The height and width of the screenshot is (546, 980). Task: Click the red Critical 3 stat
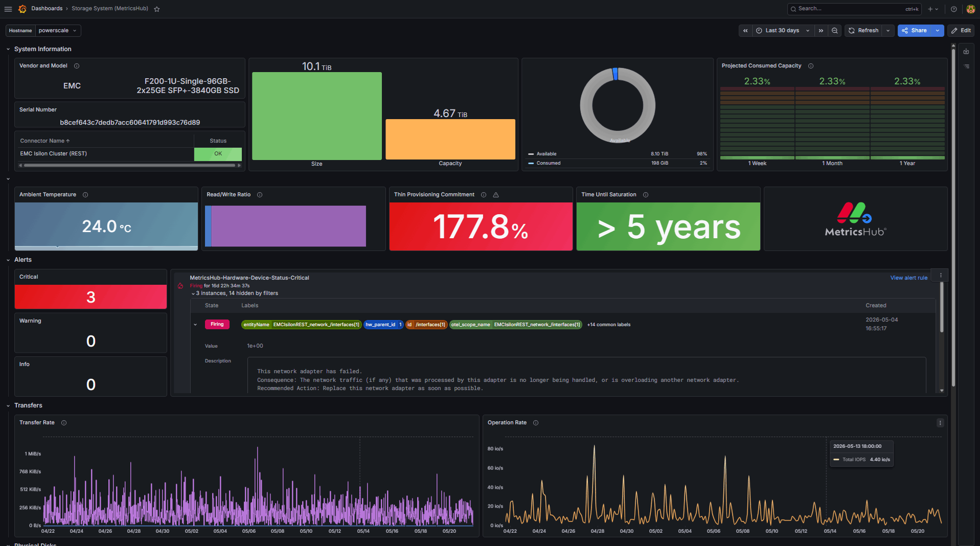(90, 297)
